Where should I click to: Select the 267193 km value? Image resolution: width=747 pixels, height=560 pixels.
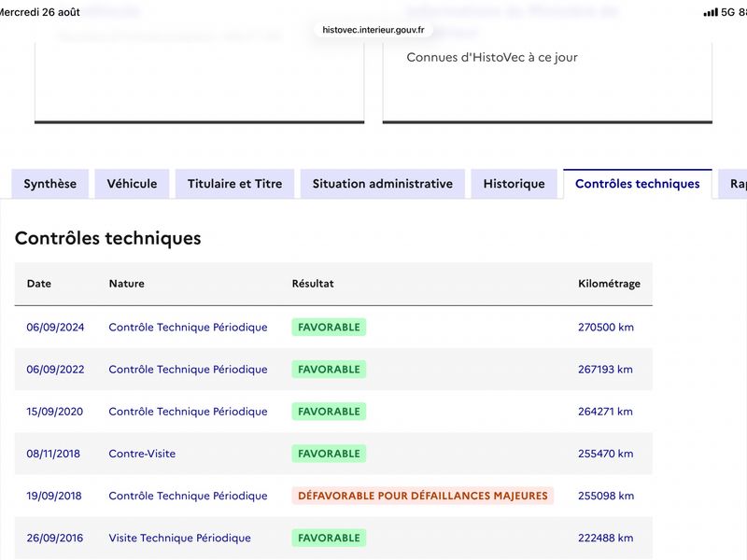[x=605, y=370]
